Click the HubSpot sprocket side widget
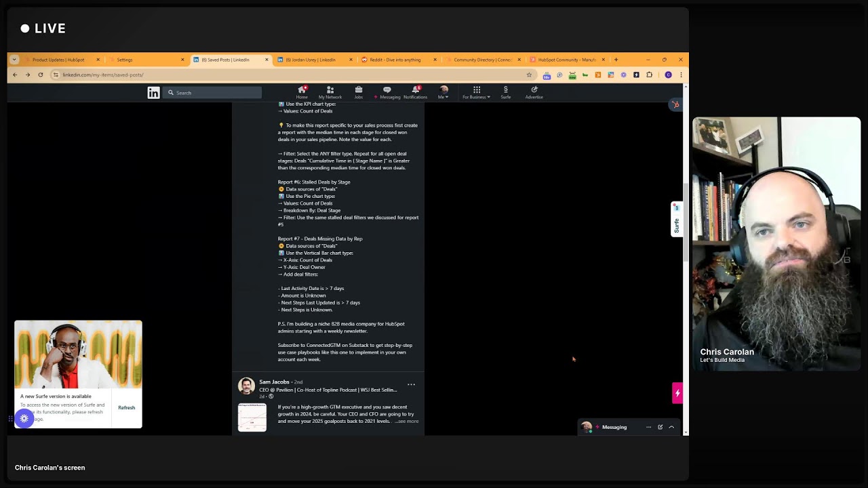 [675, 104]
